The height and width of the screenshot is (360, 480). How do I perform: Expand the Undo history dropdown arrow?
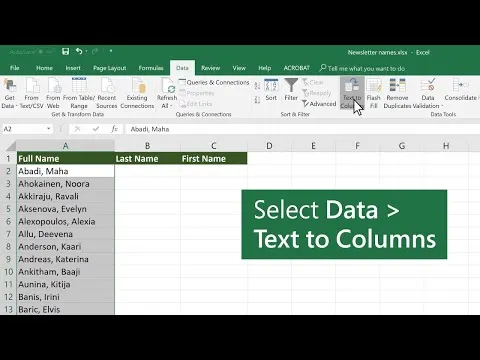pyautogui.click(x=86, y=51)
